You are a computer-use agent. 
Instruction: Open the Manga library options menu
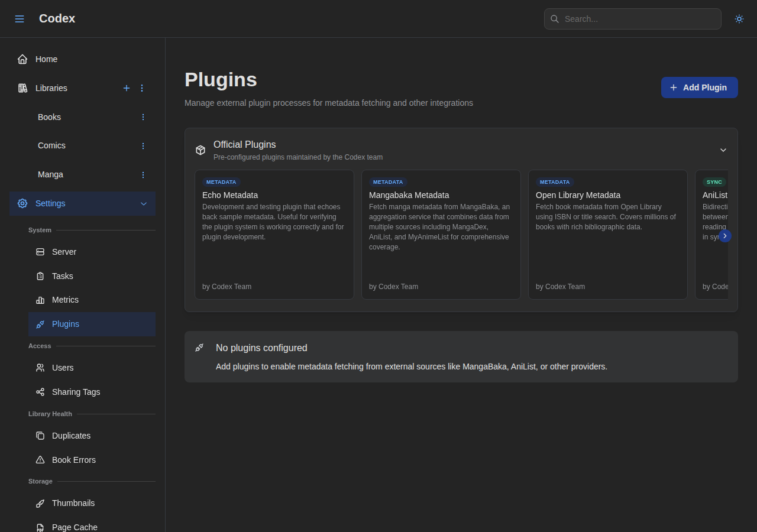point(142,174)
